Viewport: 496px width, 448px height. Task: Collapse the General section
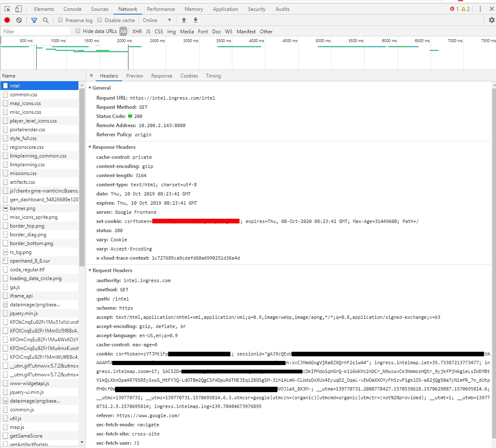pos(90,88)
